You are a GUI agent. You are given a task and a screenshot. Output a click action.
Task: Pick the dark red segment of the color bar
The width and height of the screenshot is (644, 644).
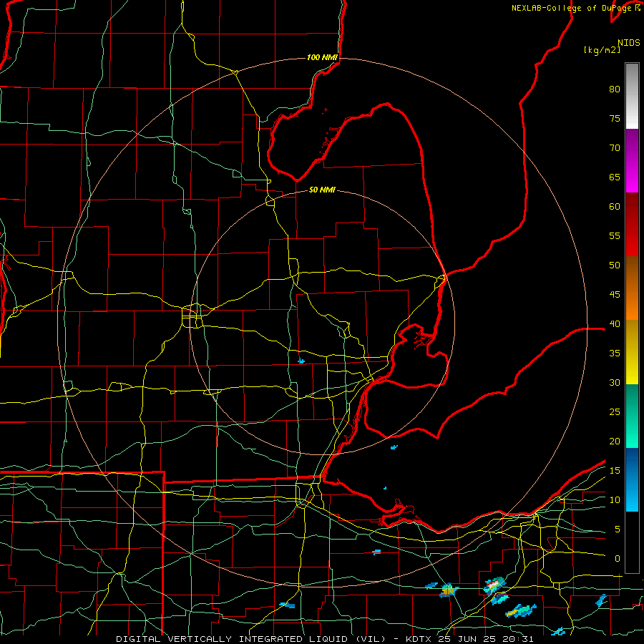632,224
